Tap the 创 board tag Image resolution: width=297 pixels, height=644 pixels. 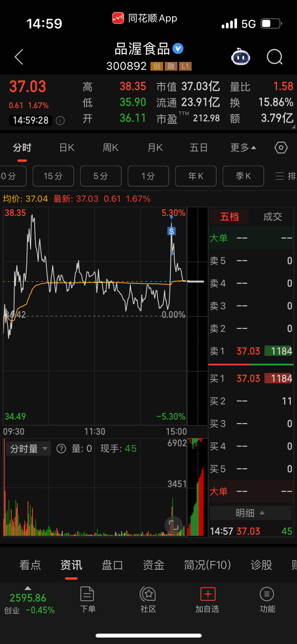pos(157,66)
